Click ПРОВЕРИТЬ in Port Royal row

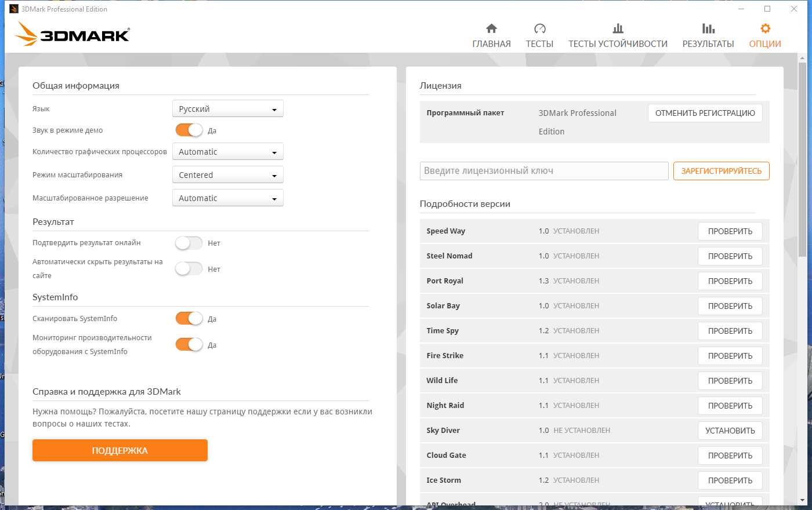pyautogui.click(x=730, y=281)
